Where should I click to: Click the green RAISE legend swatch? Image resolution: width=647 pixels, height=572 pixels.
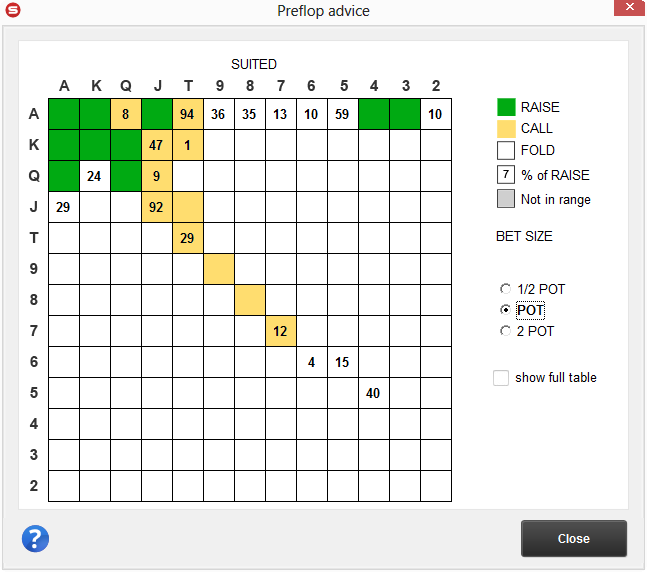(506, 107)
